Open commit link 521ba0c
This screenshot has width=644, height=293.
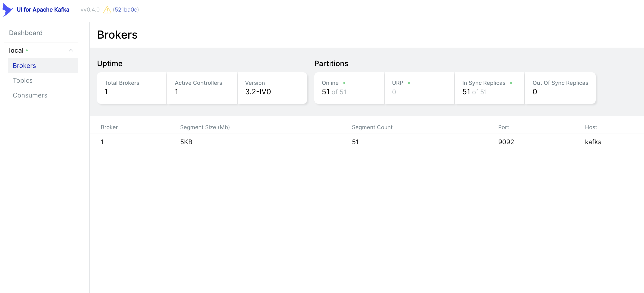tap(126, 10)
